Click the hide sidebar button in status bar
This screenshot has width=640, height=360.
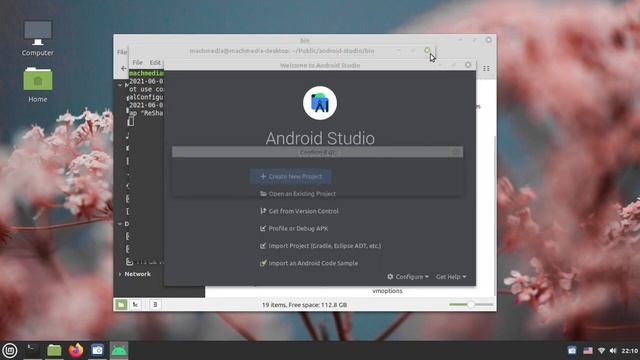pos(155,304)
